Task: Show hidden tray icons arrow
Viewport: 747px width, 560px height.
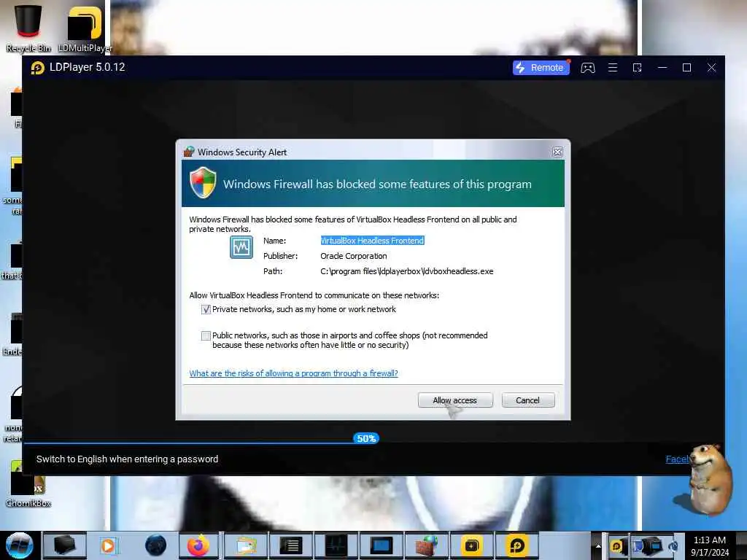Action: click(598, 545)
